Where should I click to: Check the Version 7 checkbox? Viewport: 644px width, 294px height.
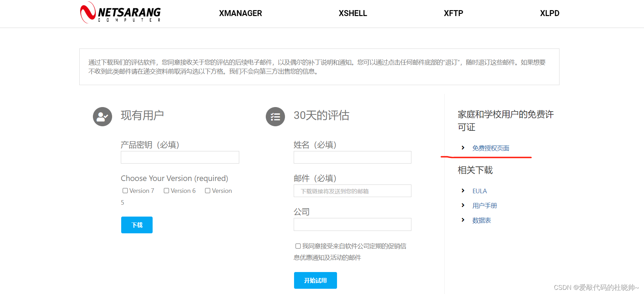[x=125, y=191]
